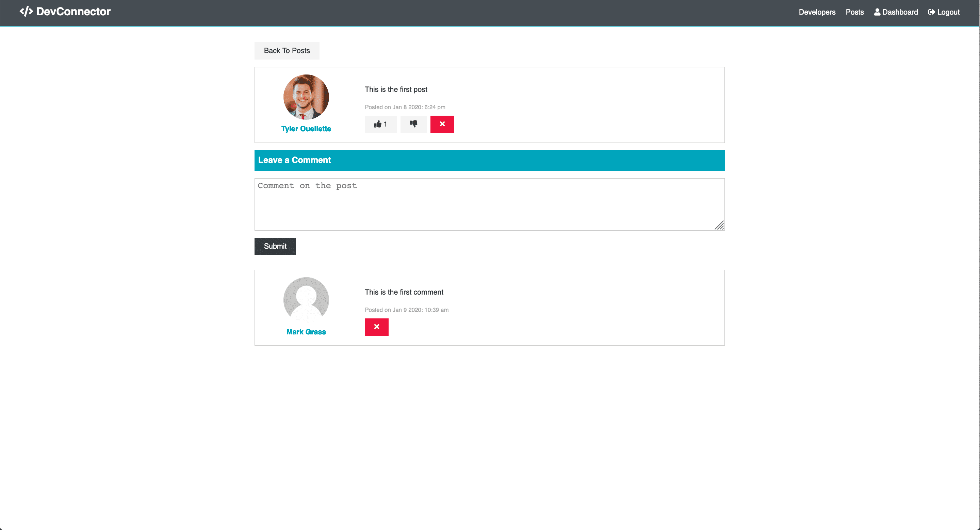
Task: Click Logout in the navbar
Action: tap(944, 12)
